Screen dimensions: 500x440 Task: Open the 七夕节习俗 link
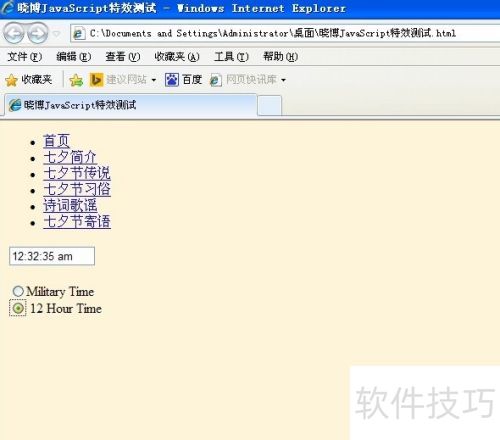77,189
